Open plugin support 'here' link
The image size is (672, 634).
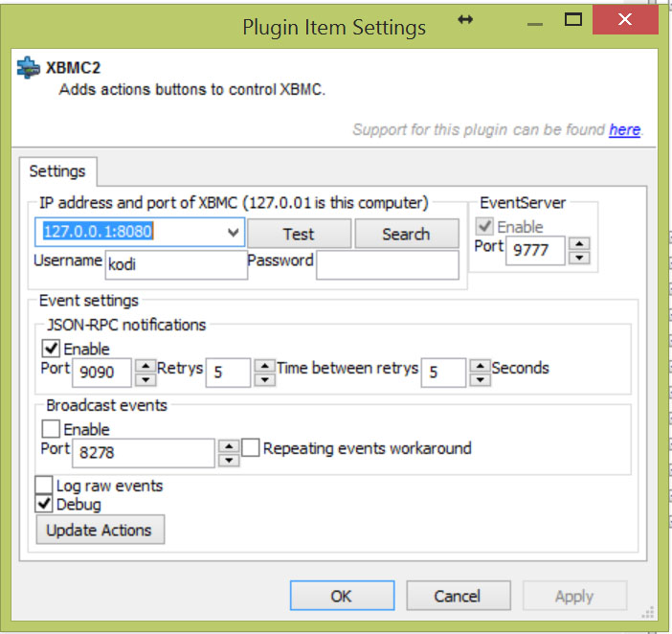coord(624,129)
